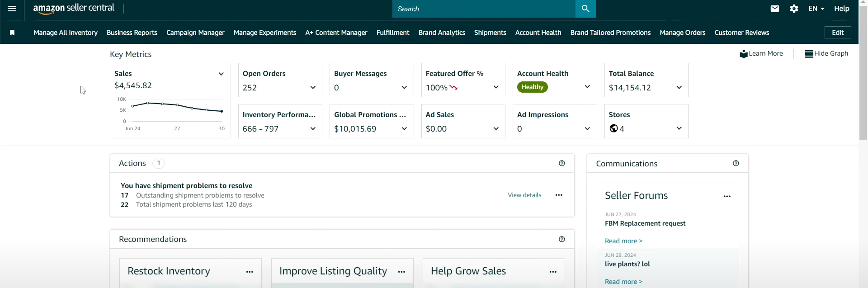Click the Learn More reader icon
This screenshot has height=288, width=868.
[x=744, y=54]
